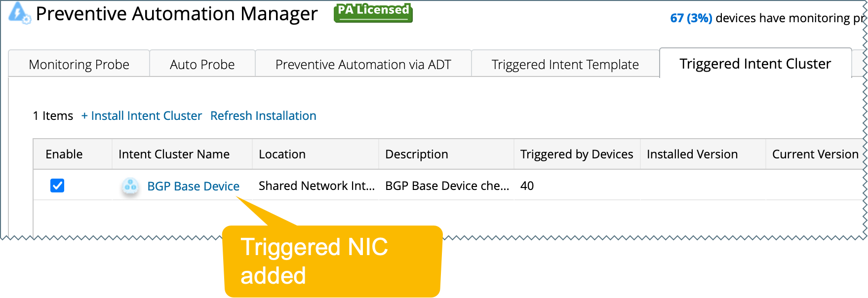Sort by Intent Cluster Name column
The width and height of the screenshot is (868, 298).
pyautogui.click(x=174, y=154)
